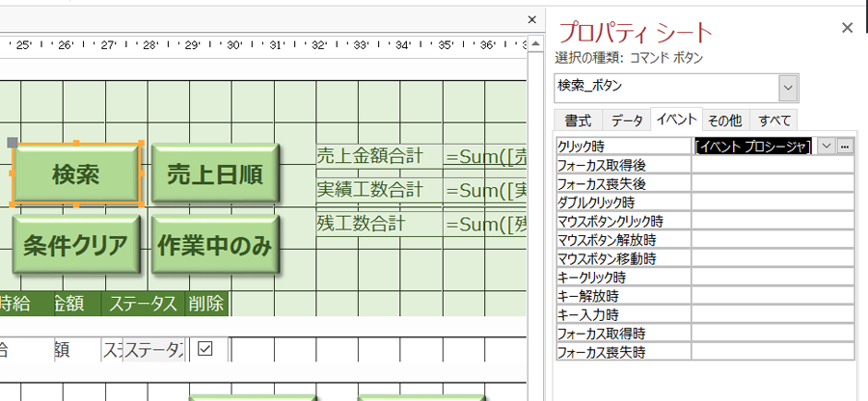This screenshot has height=401, width=868.
Task: Click the ellipsis builder button for クリック時
Action: pyautogui.click(x=846, y=147)
